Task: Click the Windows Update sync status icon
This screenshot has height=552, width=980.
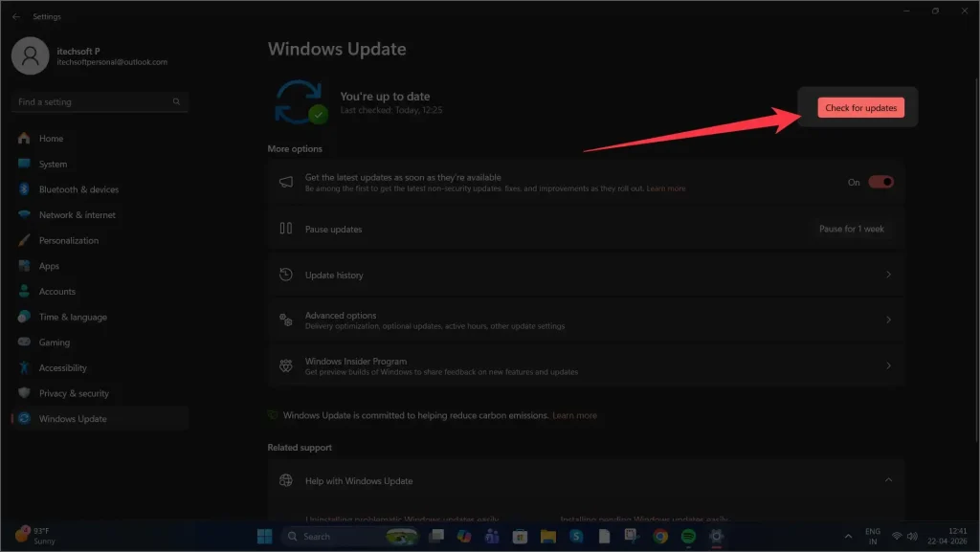Action: (x=301, y=101)
